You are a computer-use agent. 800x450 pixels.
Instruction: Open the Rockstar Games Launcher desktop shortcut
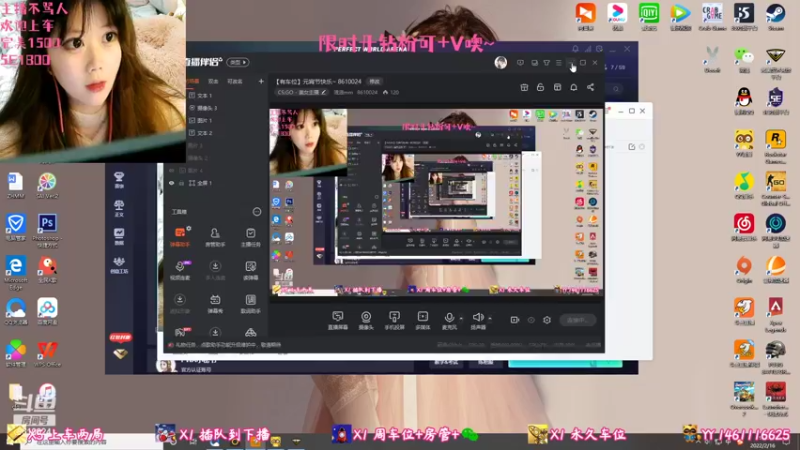point(776,146)
